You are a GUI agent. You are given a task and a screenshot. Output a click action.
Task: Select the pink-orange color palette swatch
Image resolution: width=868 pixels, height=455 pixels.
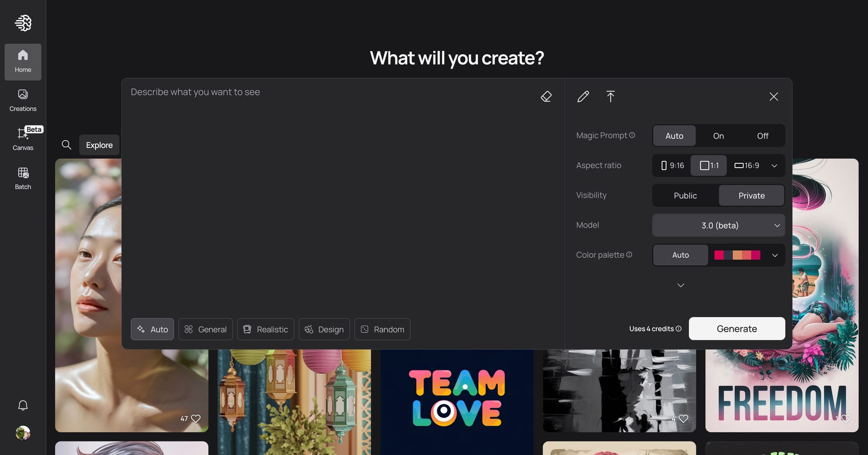[x=737, y=255]
